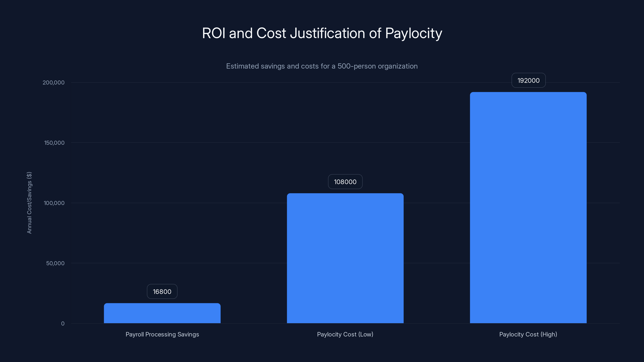Click the 192000 value label
The height and width of the screenshot is (362, 644).
point(528,80)
